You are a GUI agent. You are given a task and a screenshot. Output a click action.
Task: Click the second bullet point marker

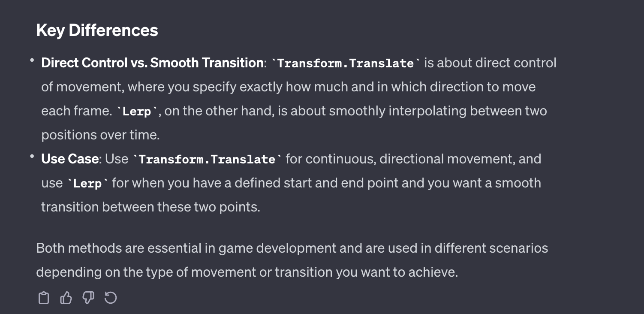coord(32,157)
